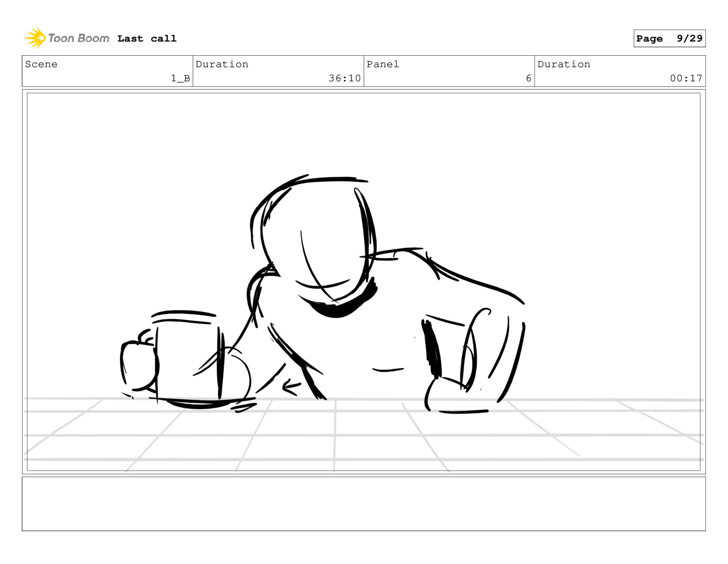Click the panel number '6'
This screenshot has height=564, width=728.
528,78
